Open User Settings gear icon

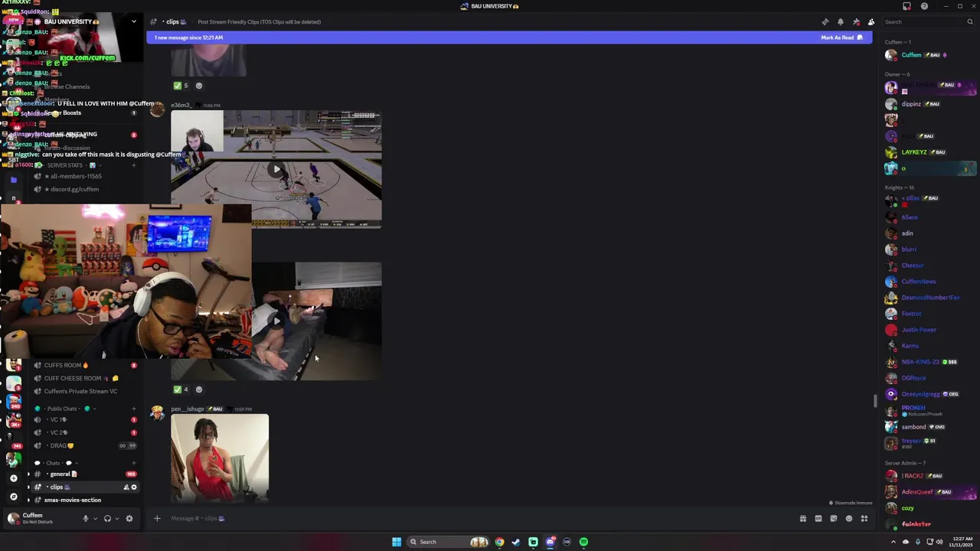click(129, 518)
